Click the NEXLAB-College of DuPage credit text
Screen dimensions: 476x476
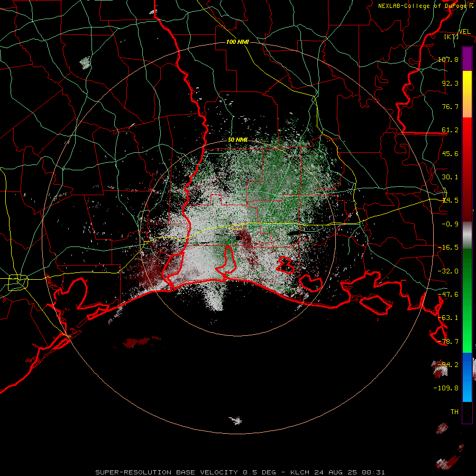pos(426,6)
